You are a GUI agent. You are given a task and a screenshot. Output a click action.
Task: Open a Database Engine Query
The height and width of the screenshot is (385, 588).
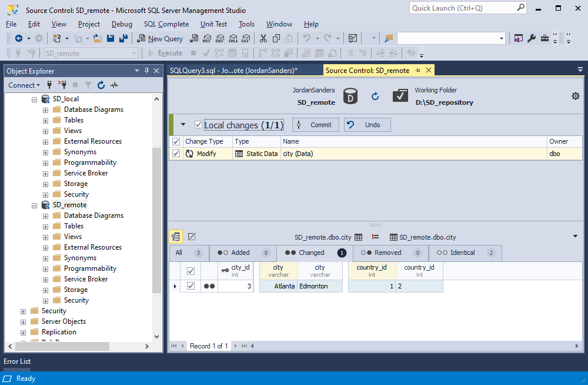194,38
